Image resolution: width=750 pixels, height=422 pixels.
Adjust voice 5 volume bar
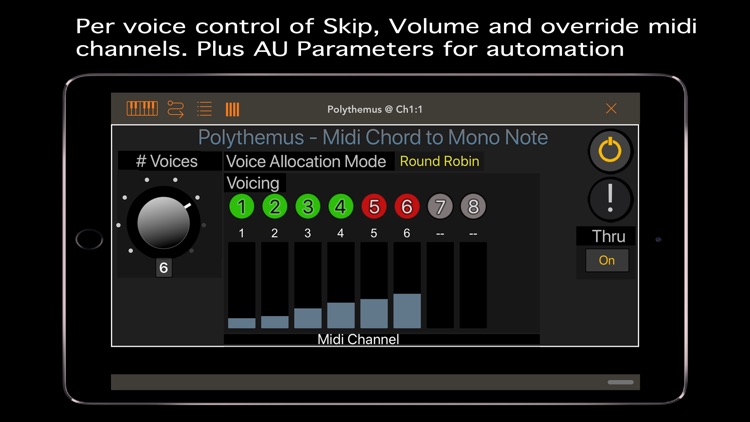374,285
